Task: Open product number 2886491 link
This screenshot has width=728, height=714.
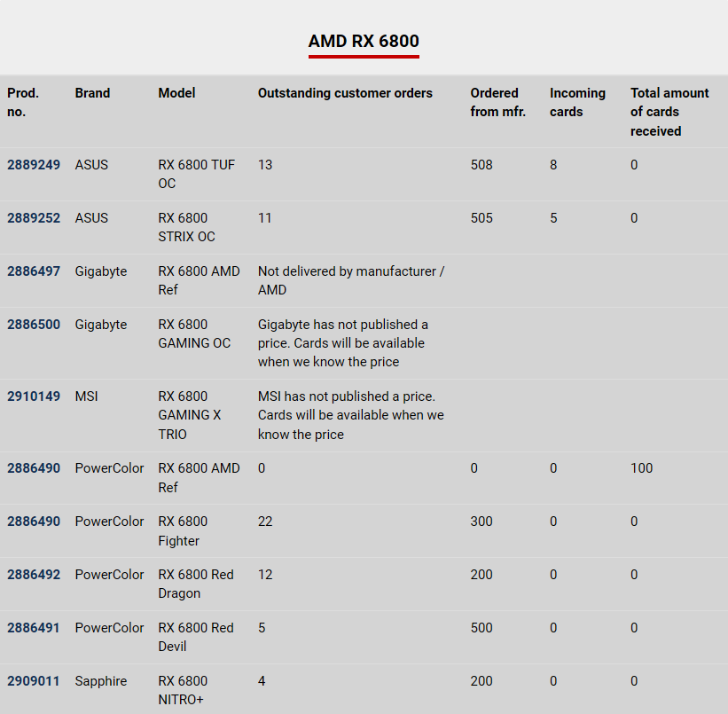Action: click(34, 628)
